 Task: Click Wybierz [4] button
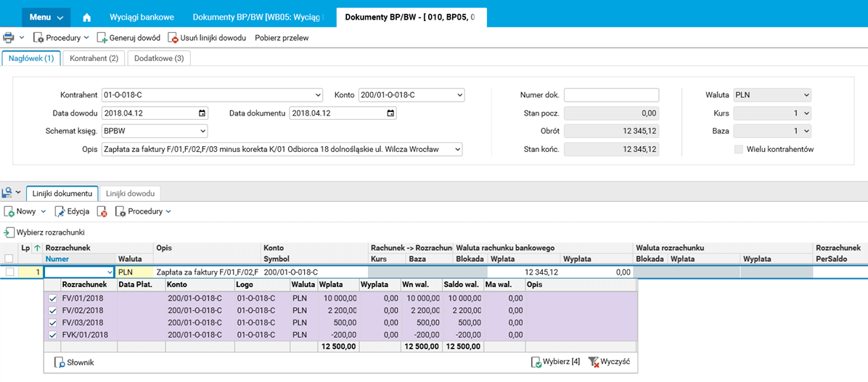pos(555,362)
